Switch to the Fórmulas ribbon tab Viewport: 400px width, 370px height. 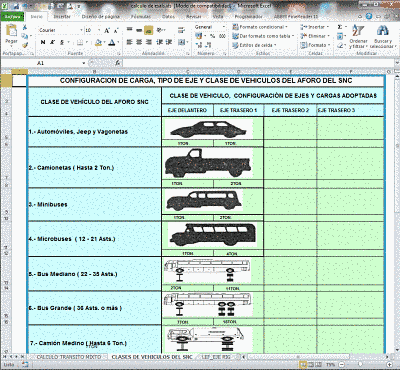(141, 16)
